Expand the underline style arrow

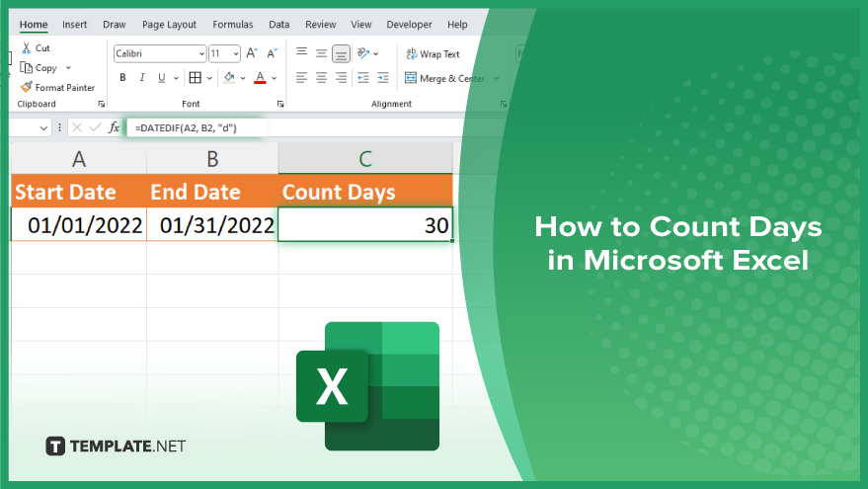click(x=176, y=78)
